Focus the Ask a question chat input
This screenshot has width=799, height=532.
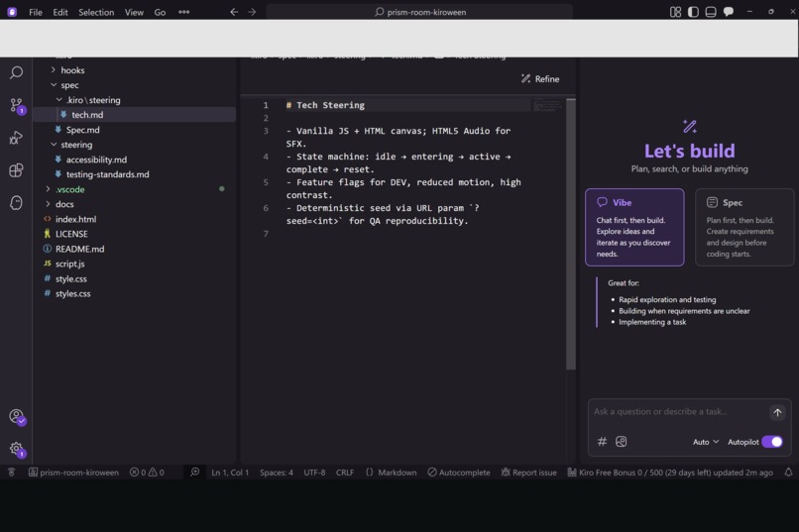[680, 412]
